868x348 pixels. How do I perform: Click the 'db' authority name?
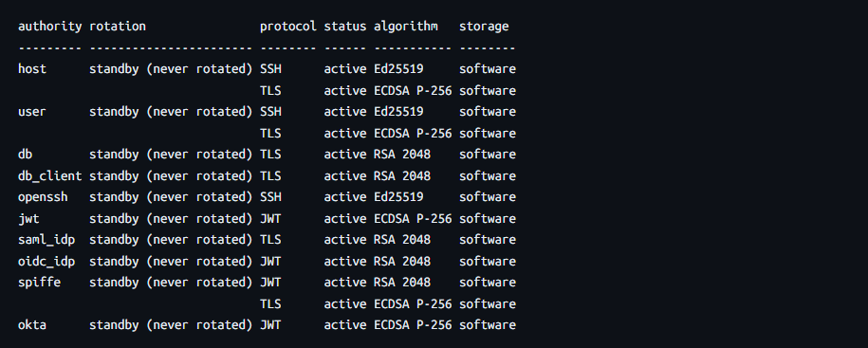click(x=25, y=155)
